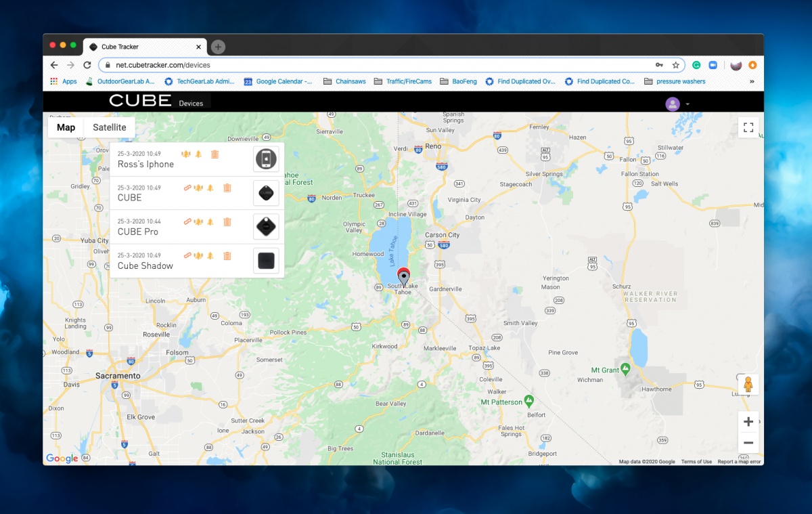Click the trash icon for Cube Shadow

(227, 255)
